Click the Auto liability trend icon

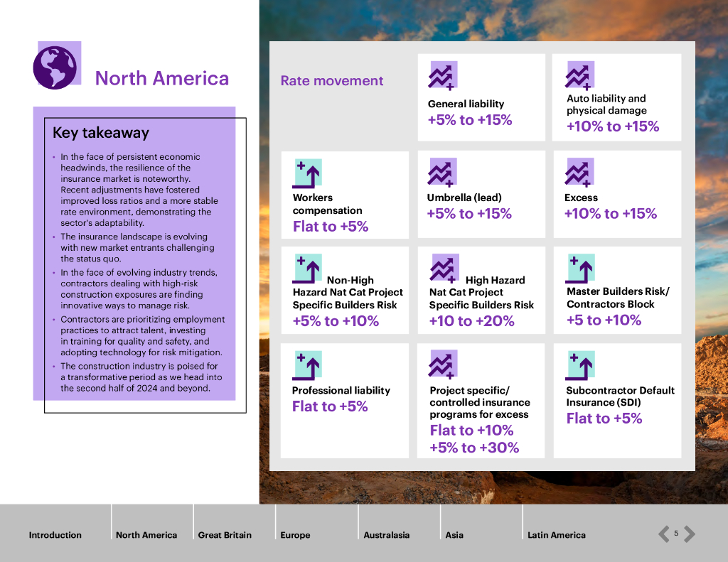579,75
